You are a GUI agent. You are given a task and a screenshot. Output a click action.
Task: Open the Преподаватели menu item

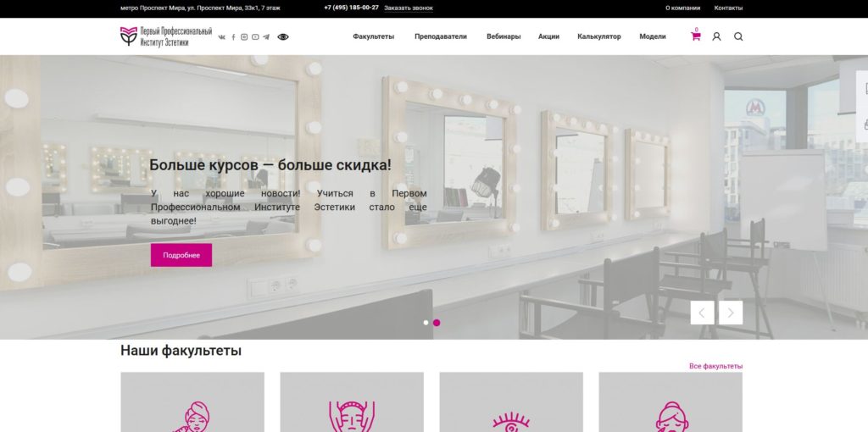click(x=441, y=36)
